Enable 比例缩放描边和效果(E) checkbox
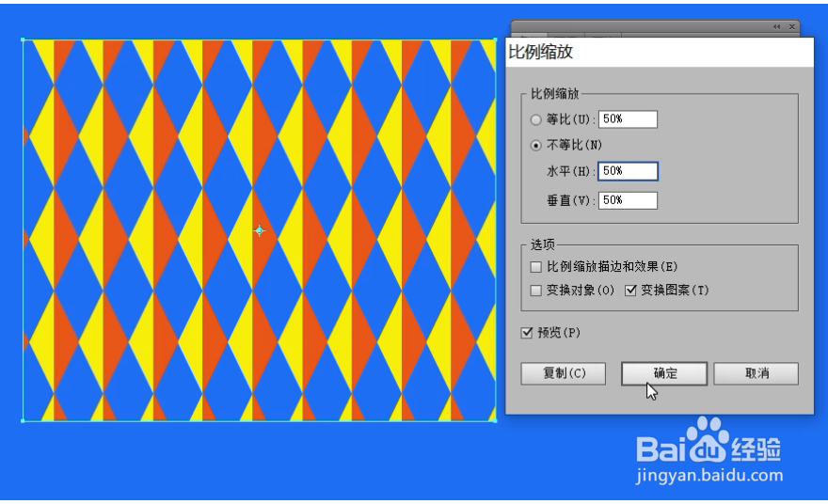 [536, 267]
